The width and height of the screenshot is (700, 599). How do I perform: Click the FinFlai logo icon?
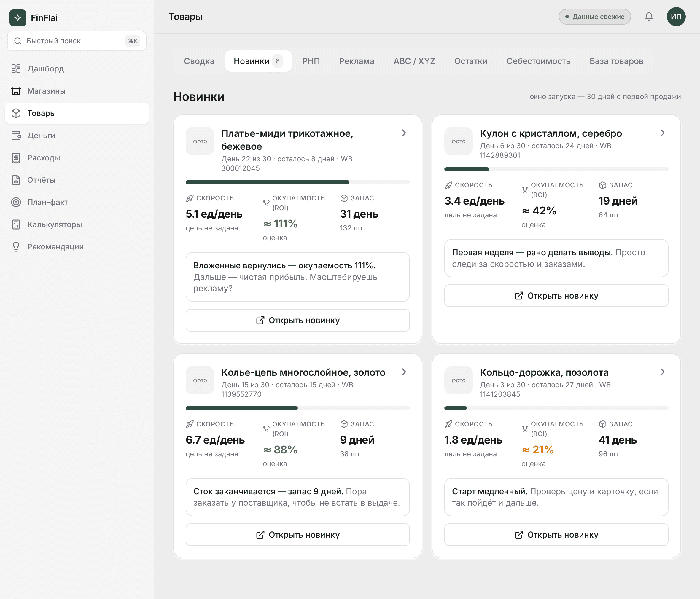click(17, 17)
